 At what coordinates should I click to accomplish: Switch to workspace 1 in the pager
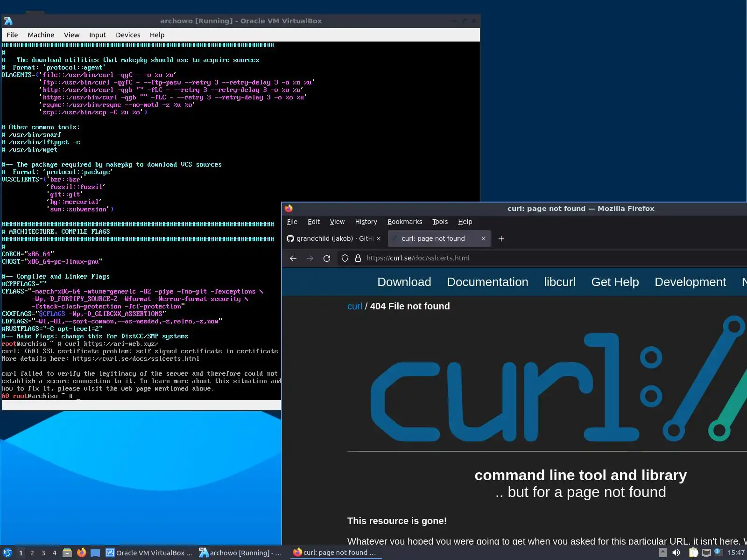[x=21, y=553]
